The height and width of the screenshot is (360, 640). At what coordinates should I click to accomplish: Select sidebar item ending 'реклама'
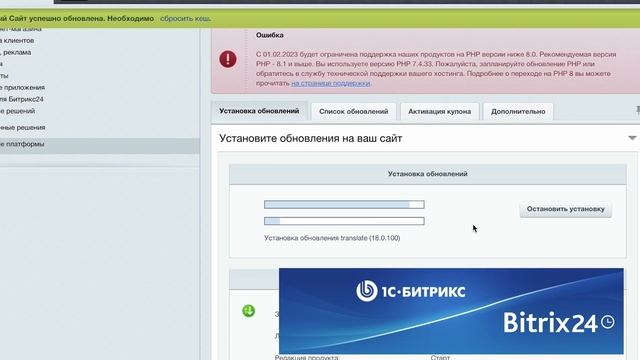16,52
